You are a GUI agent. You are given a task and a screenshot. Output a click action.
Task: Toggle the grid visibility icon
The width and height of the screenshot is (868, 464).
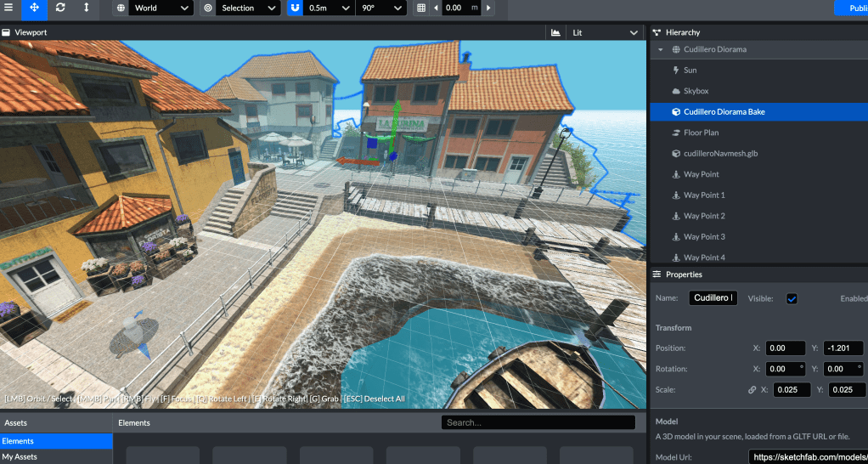(x=421, y=8)
